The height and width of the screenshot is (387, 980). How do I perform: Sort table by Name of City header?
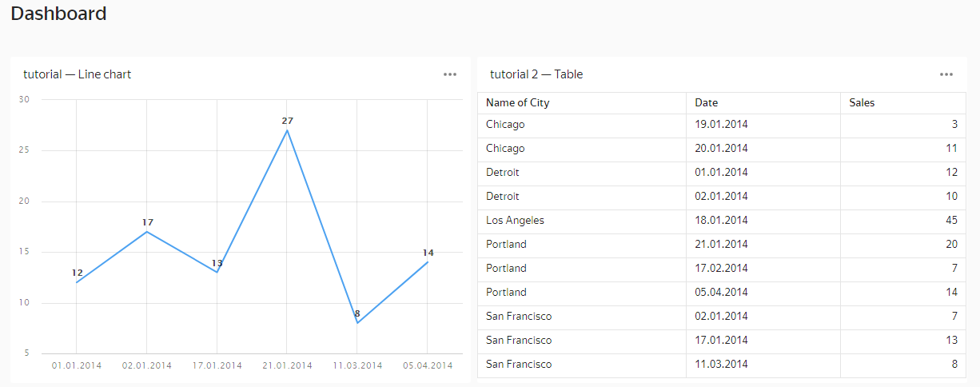518,103
